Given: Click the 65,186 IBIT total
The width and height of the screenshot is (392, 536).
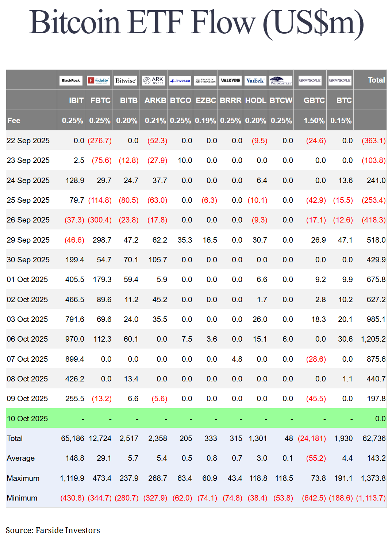Looking at the screenshot, I should tap(73, 438).
